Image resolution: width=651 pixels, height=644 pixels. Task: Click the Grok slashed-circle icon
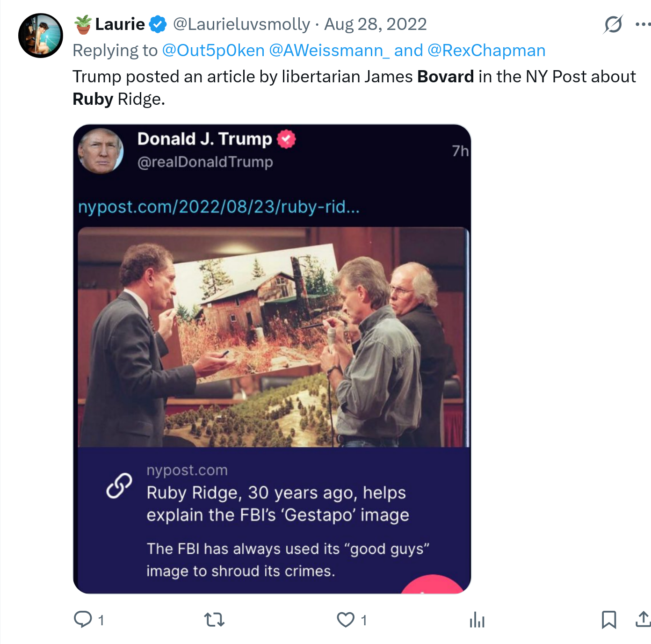pos(613,24)
